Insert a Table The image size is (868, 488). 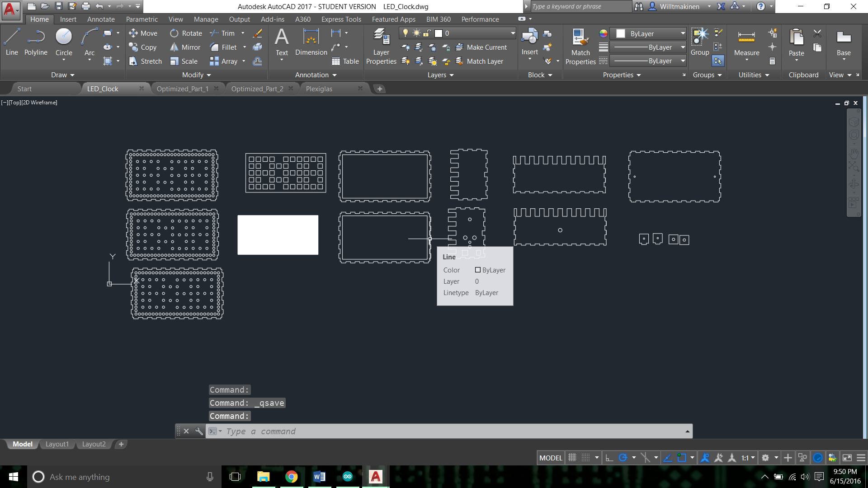point(345,61)
